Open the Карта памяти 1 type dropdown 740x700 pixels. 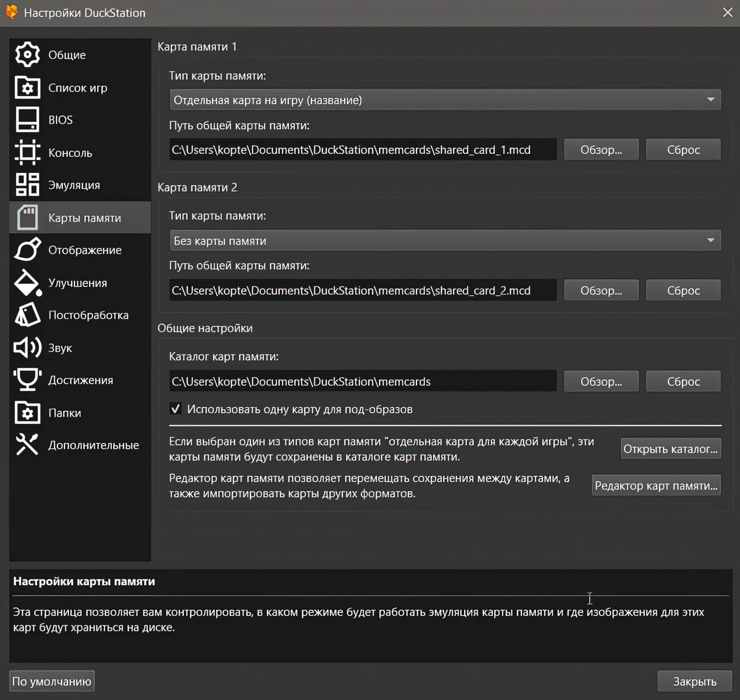coord(445,100)
